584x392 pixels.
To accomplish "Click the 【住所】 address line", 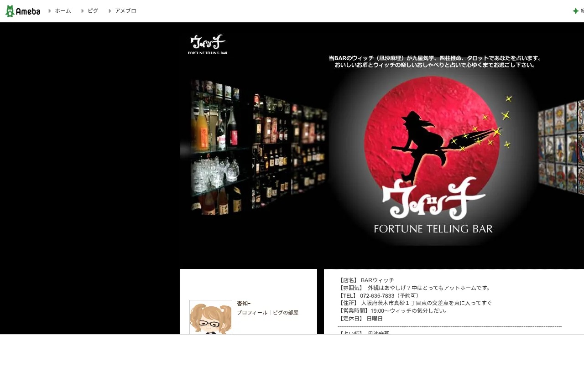I will [x=415, y=303].
